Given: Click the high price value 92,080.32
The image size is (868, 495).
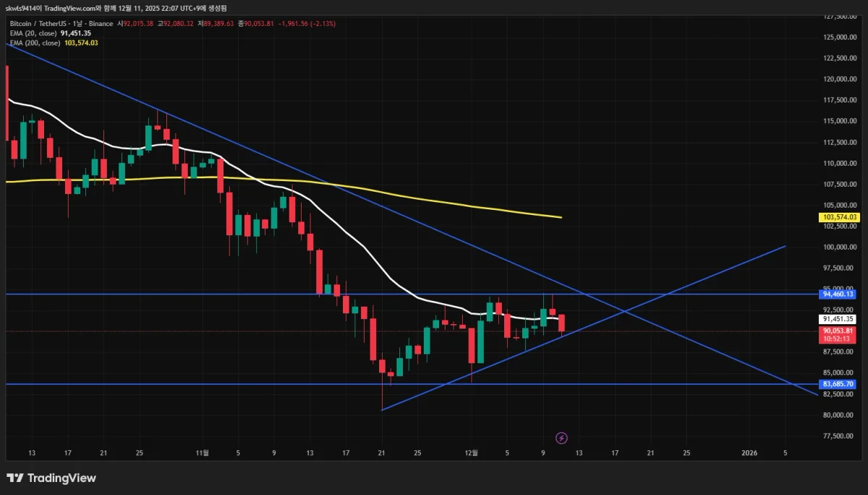Looking at the screenshot, I should tap(179, 24).
